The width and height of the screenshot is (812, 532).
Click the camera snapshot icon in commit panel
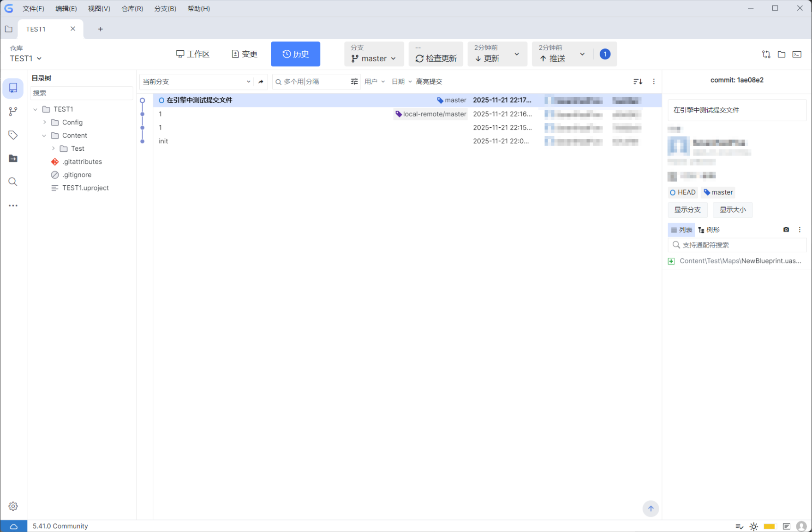coord(786,229)
